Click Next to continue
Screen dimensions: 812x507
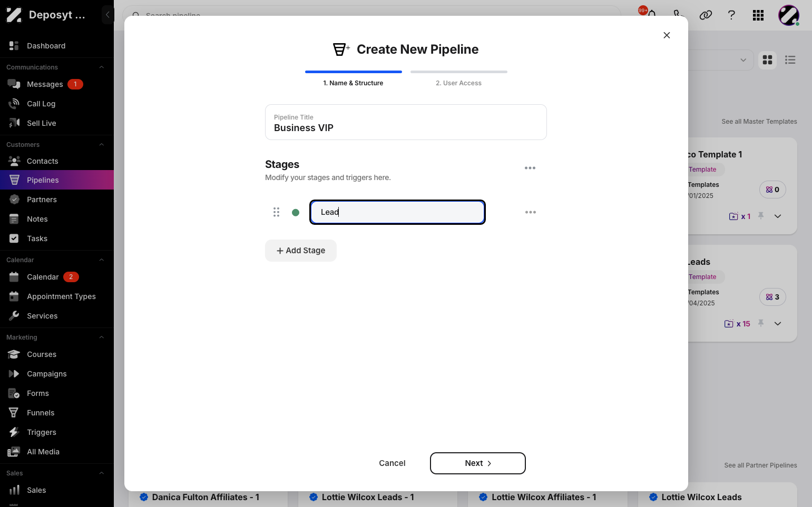coord(478,463)
